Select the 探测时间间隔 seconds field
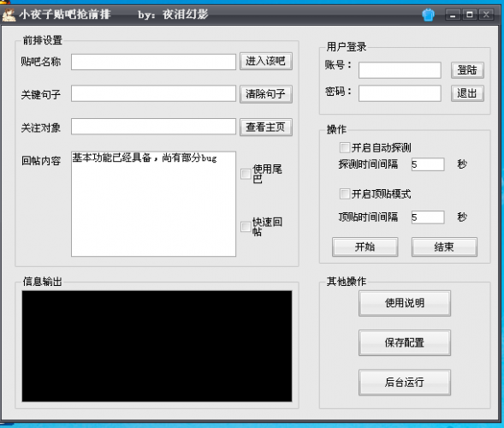The height and width of the screenshot is (428, 504). (428, 164)
